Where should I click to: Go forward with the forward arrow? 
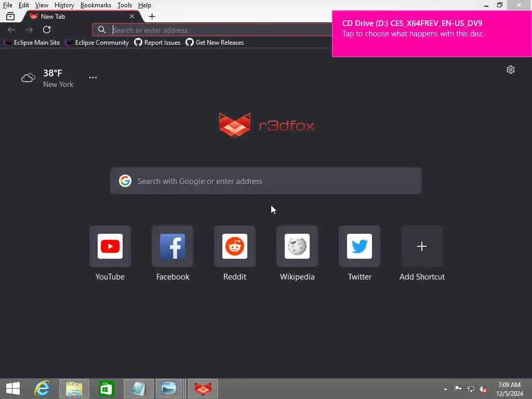pyautogui.click(x=29, y=30)
